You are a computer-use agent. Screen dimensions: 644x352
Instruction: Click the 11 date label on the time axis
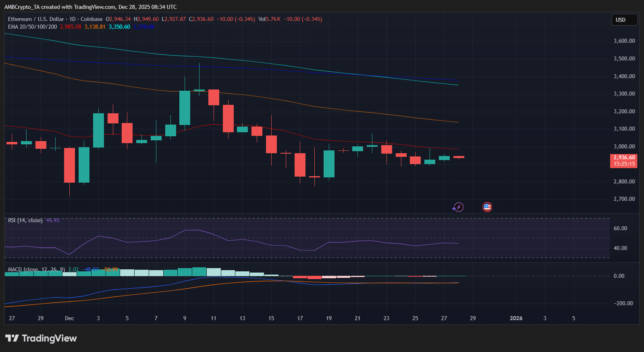214,318
